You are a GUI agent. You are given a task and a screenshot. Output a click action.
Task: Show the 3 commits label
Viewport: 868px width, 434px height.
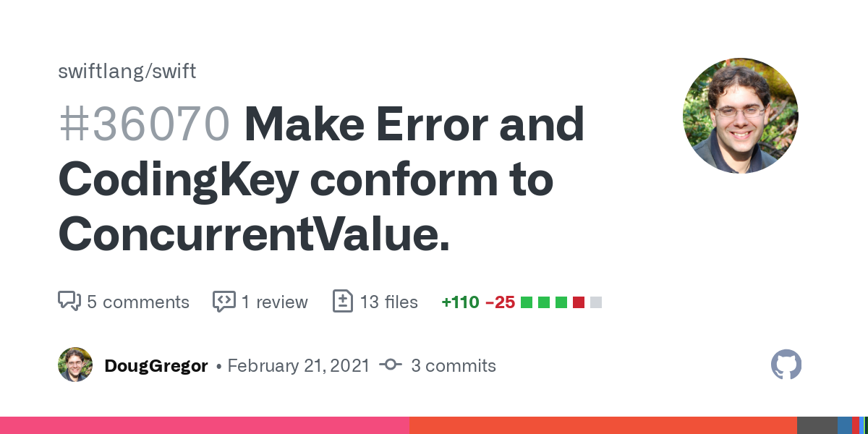[454, 366]
